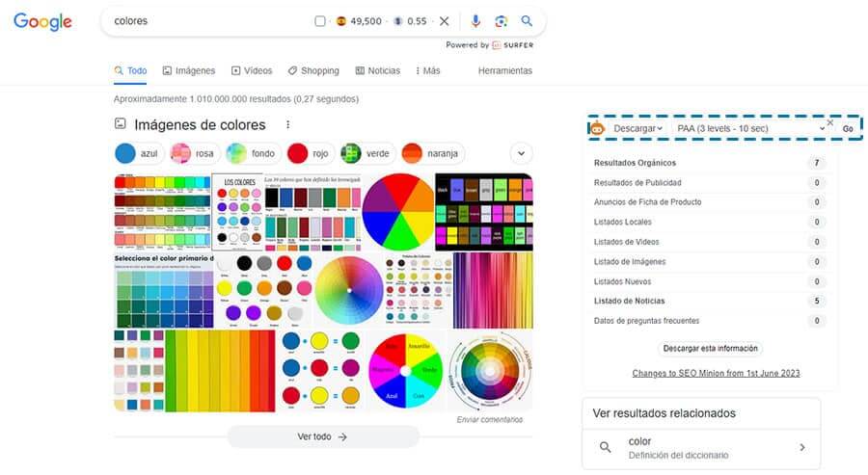Click the Ver resultados relacionados heading

(x=664, y=413)
